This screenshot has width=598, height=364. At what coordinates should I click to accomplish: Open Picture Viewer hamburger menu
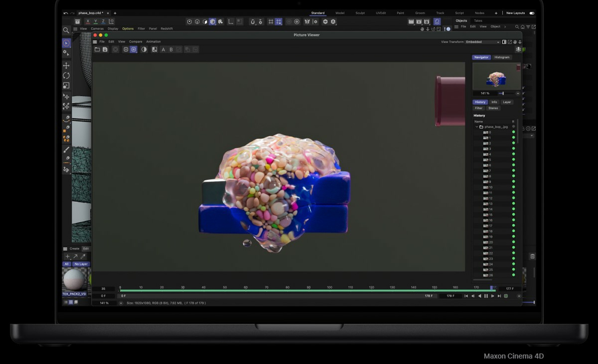95,42
